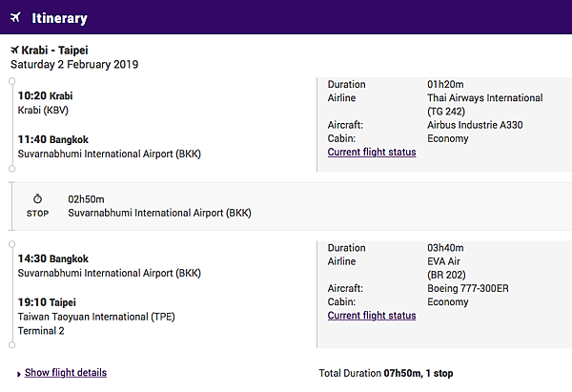Click the stopwatch icon above STOP

tap(37, 199)
